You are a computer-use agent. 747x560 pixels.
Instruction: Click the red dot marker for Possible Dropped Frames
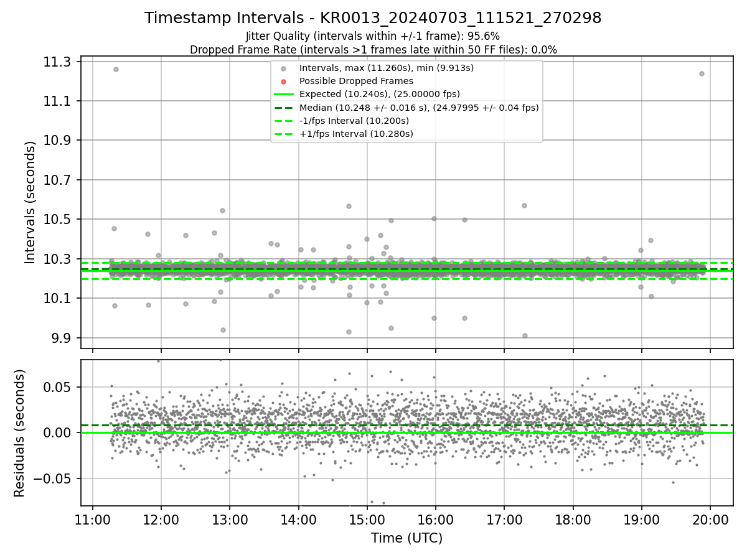[x=283, y=82]
